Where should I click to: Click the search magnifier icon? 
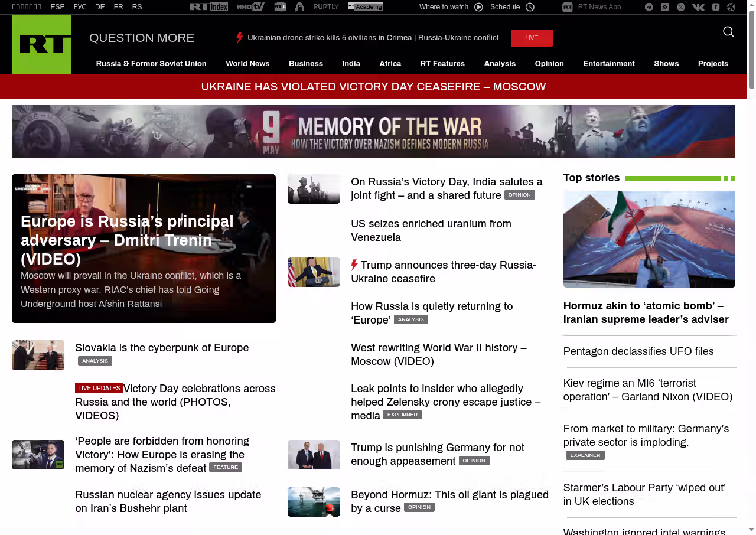pyautogui.click(x=728, y=32)
